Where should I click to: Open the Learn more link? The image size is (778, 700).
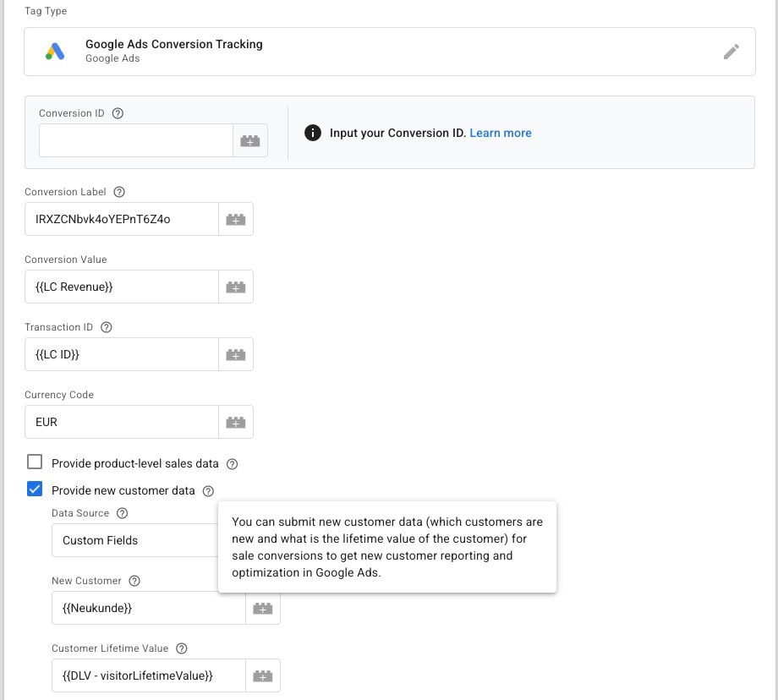point(501,133)
